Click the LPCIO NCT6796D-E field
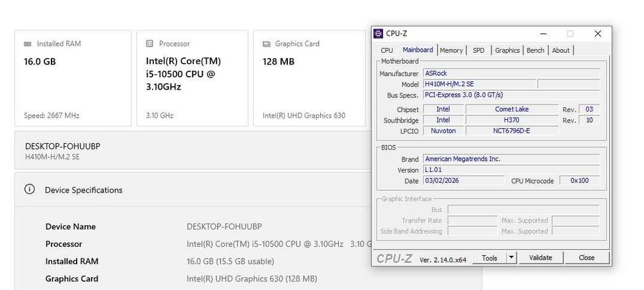The width and height of the screenshot is (644, 290). point(512,131)
